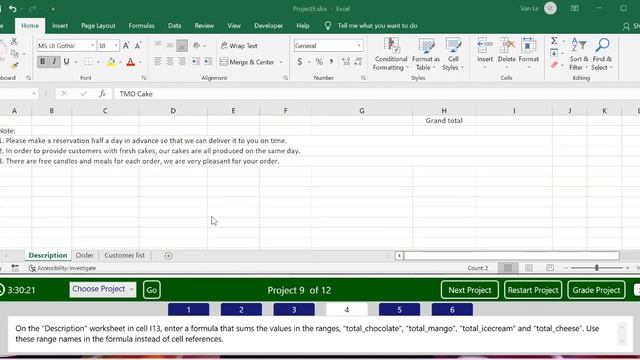640x360 pixels.
Task: Click Tell me what you want to do
Action: (377, 26)
